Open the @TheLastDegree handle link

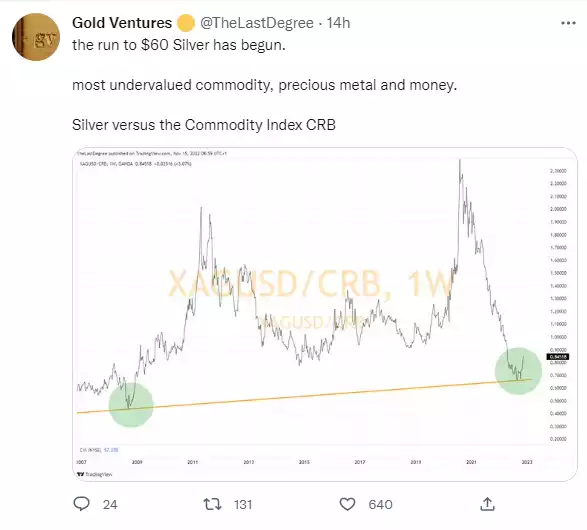(257, 23)
